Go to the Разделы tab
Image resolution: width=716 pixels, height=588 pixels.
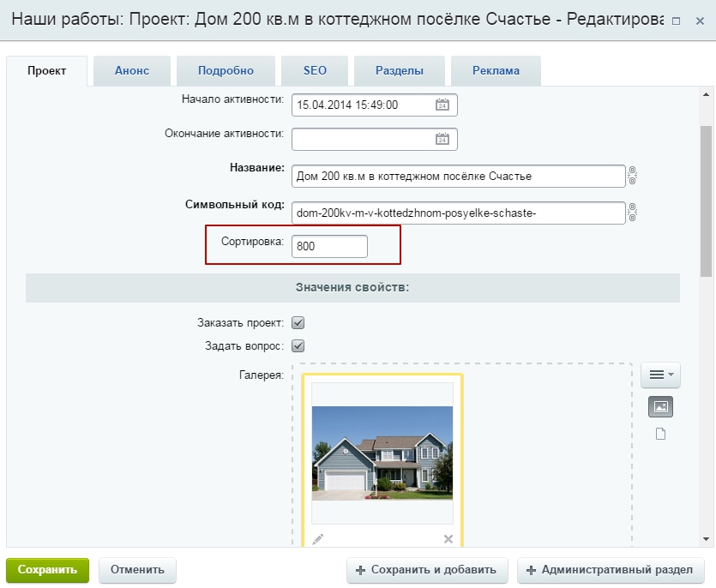[399, 71]
